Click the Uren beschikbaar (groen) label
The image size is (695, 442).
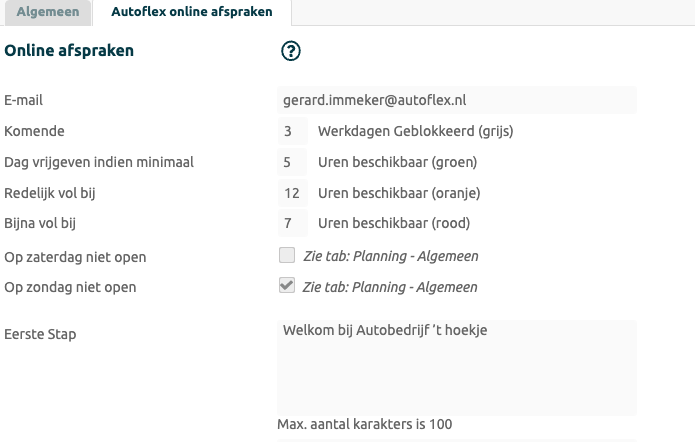click(397, 162)
